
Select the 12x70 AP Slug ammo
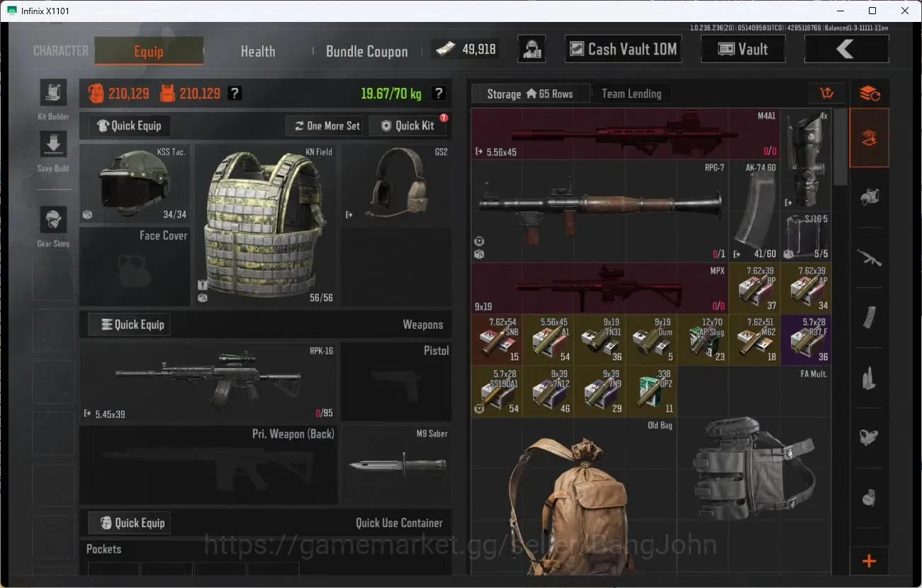[x=703, y=339]
